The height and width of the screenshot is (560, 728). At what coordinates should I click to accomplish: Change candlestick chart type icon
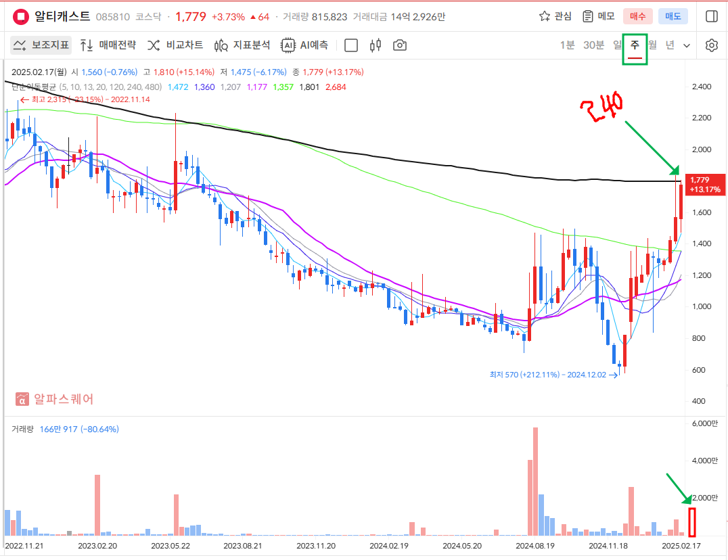pyautogui.click(x=376, y=45)
